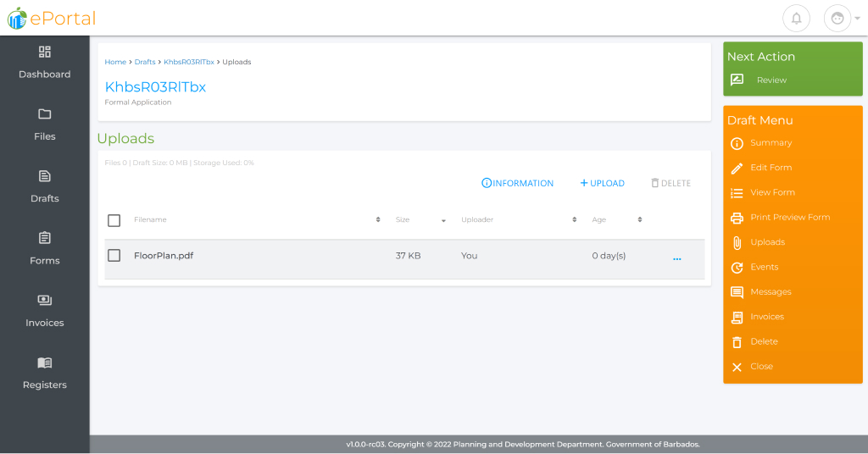The height and width of the screenshot is (454, 868).
Task: Open Print Preview Form in Draft Menu
Action: 791,218
